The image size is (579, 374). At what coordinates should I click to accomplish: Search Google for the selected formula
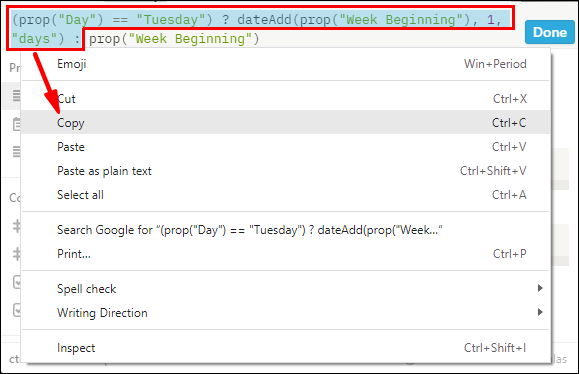pyautogui.click(x=285, y=230)
